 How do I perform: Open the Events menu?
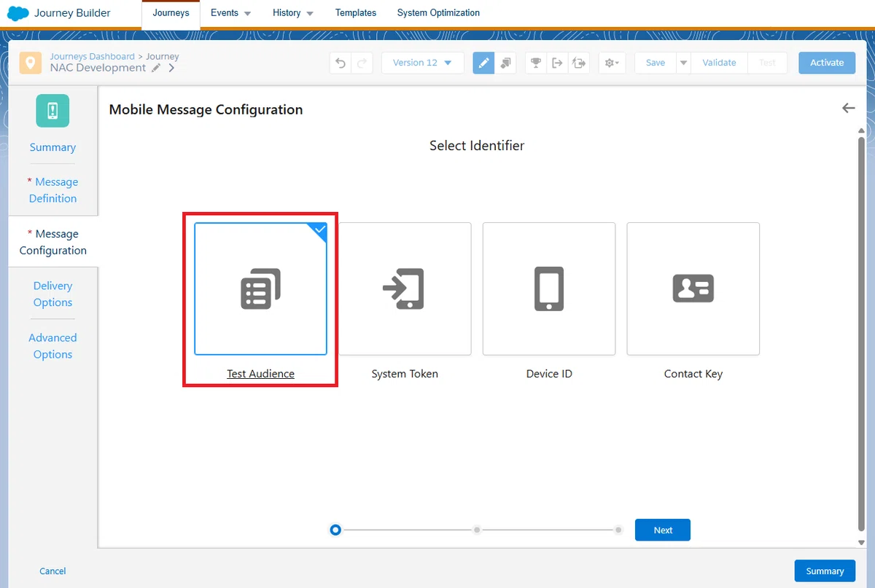coord(230,13)
